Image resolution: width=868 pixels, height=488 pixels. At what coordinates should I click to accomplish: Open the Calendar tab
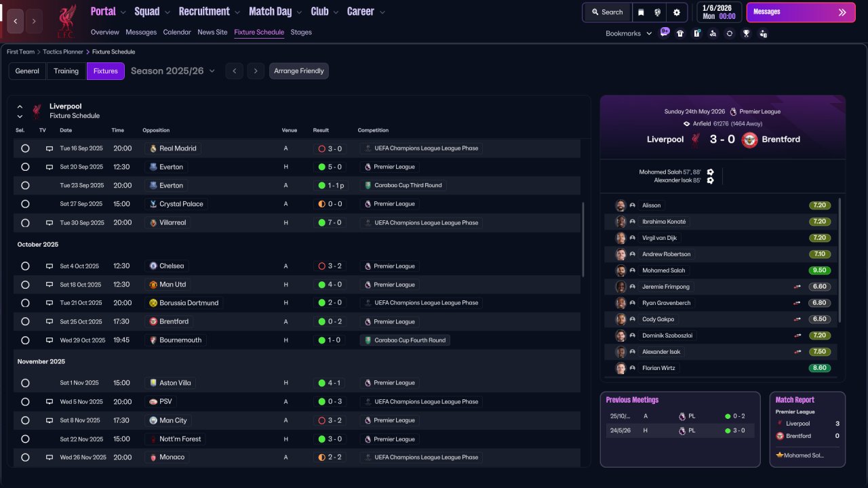coord(177,32)
